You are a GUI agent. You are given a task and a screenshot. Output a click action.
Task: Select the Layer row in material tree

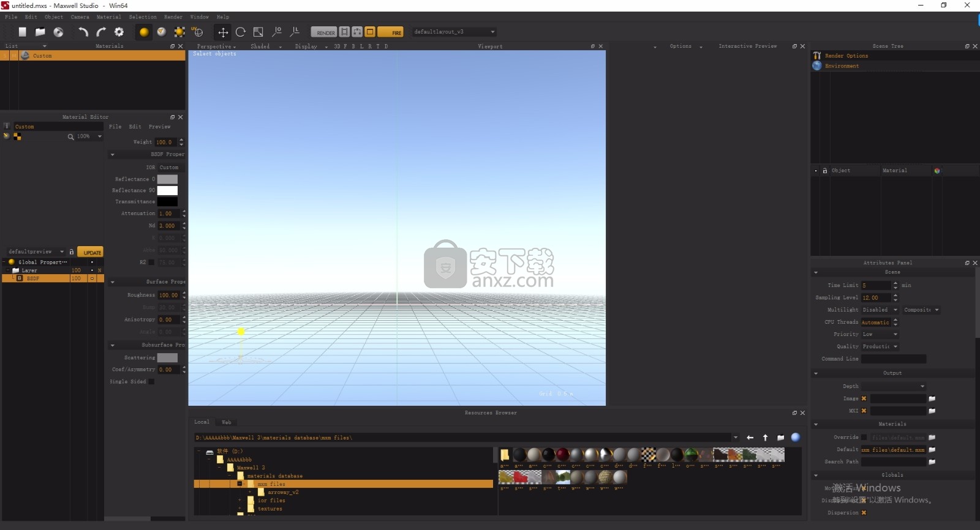pyautogui.click(x=52, y=270)
